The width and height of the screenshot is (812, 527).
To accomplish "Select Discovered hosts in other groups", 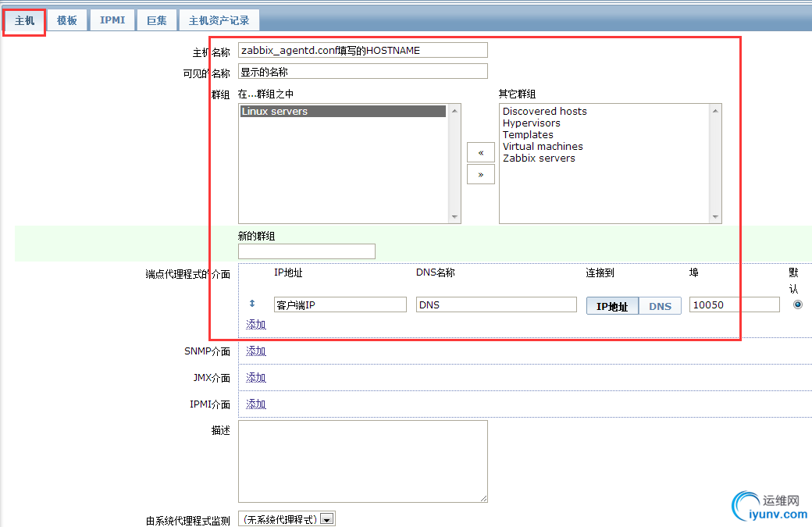I will click(x=544, y=112).
